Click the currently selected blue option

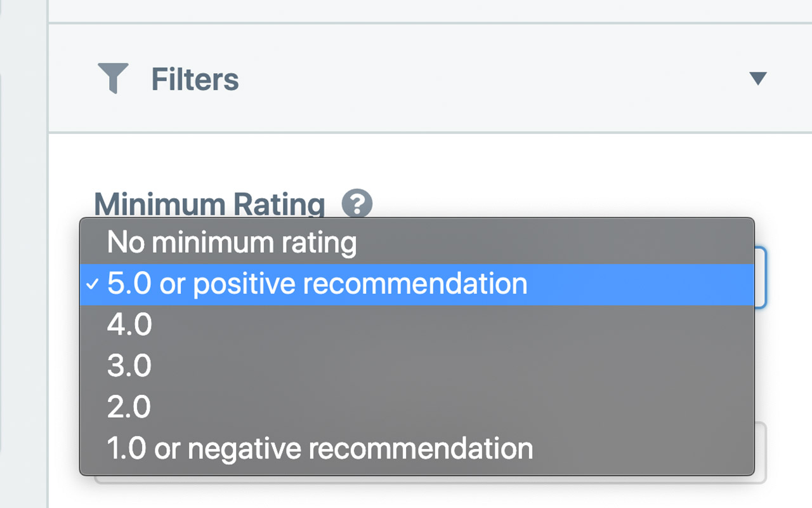coord(317,283)
